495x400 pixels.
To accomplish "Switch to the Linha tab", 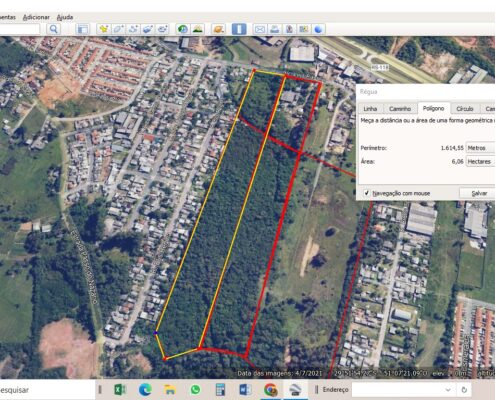I will [x=370, y=109].
